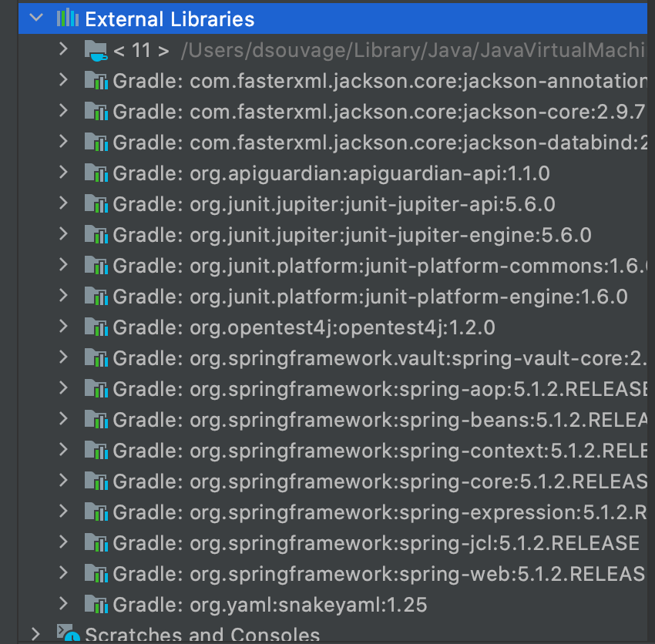Click the apiguardian-api:1.1.0 library icon
Image resolution: width=655 pixels, height=644 pixels.
click(x=96, y=173)
